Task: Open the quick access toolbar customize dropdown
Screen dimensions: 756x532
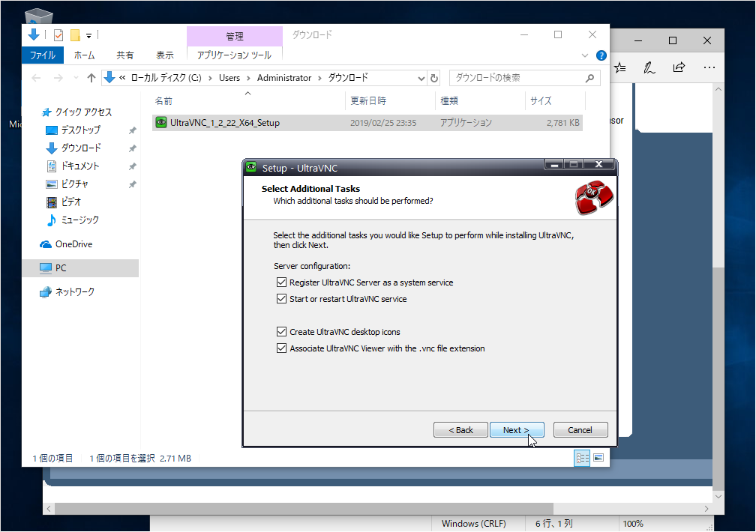Action: click(88, 35)
